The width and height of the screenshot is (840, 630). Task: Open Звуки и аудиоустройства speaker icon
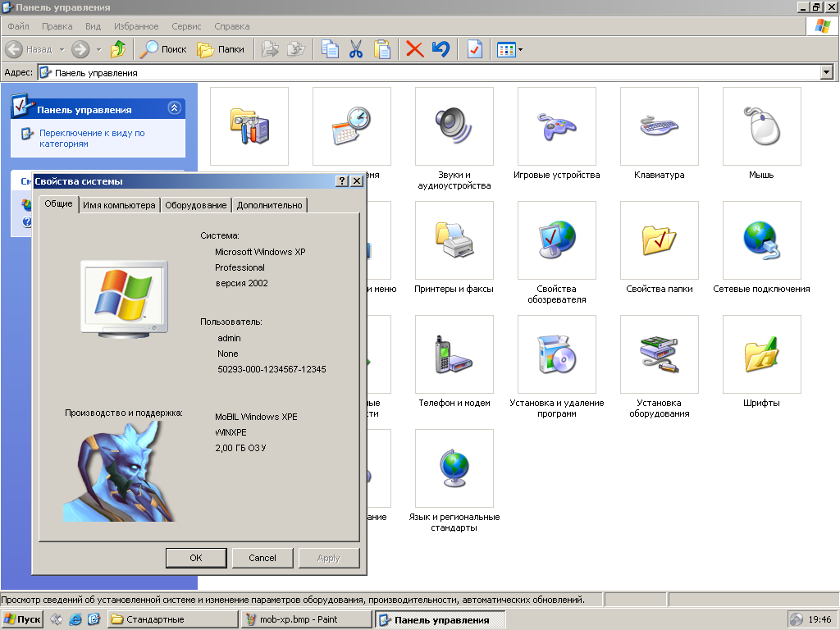tap(454, 126)
